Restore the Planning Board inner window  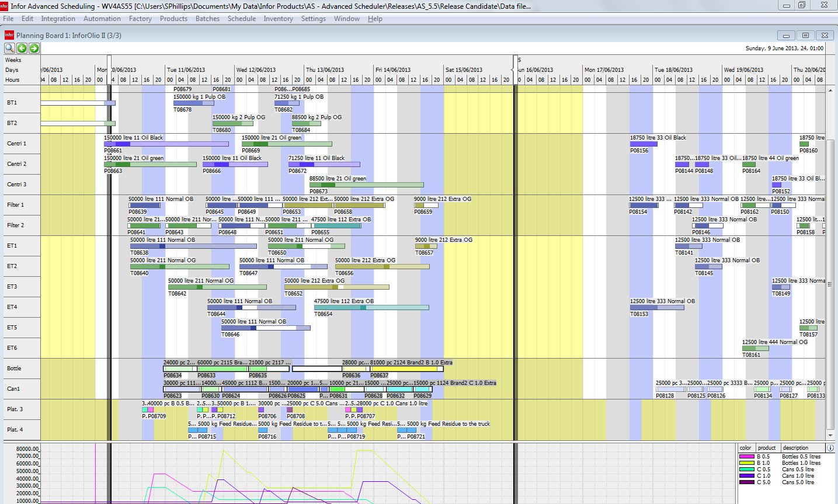pyautogui.click(x=805, y=36)
